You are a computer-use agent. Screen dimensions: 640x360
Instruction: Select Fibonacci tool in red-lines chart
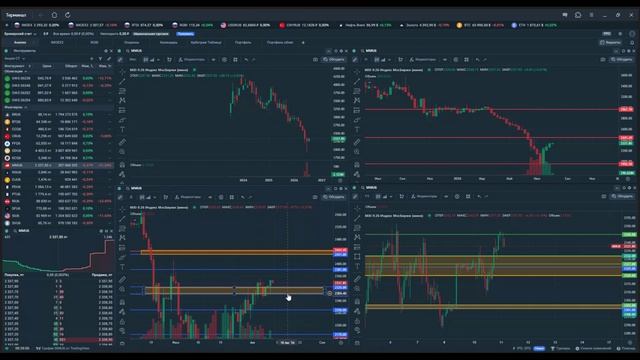point(357,91)
